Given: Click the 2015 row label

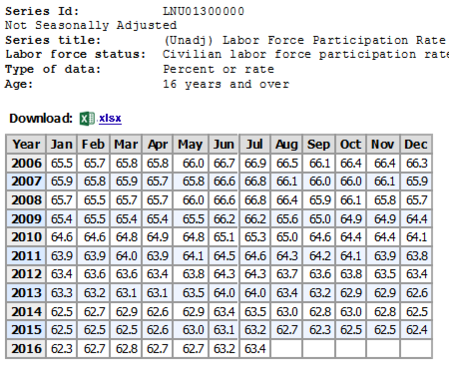Looking at the screenshot, I should (x=26, y=330).
